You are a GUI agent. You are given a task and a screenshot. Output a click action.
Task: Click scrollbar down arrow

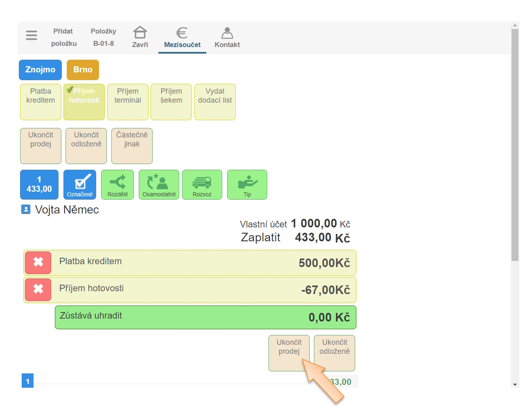(x=515, y=384)
